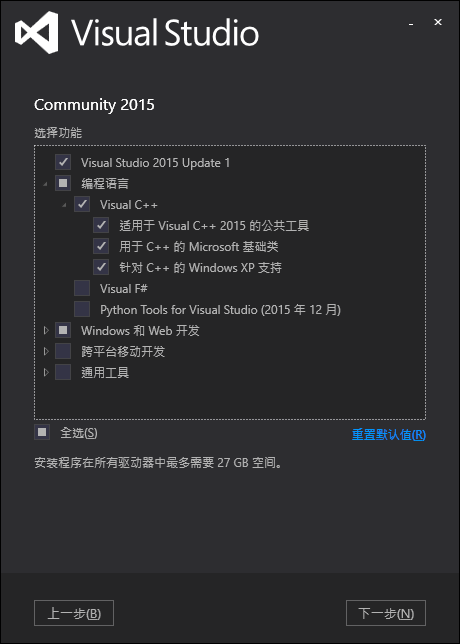Click the Community 2015 heading
The height and width of the screenshot is (644, 460).
click(94, 105)
